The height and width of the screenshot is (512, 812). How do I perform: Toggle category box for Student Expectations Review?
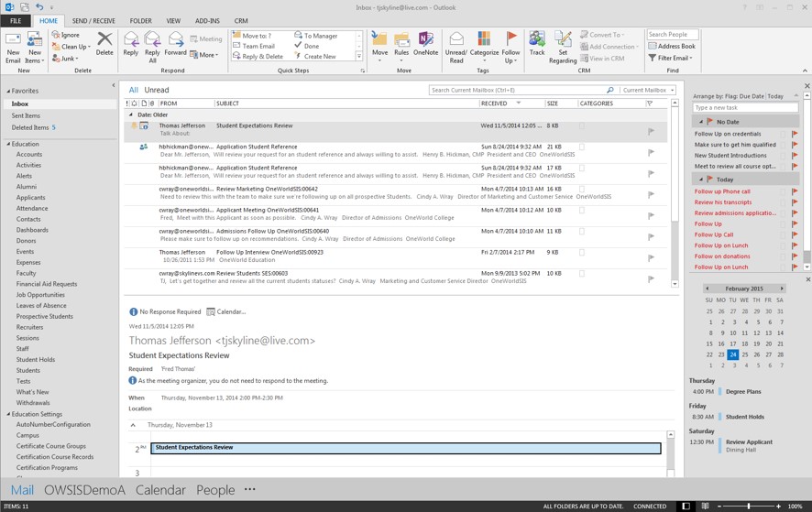pos(582,125)
